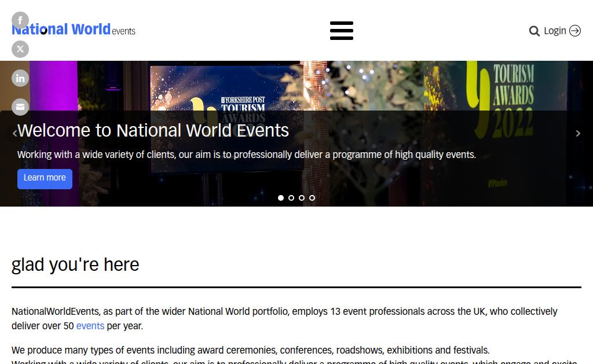Select third carousel dot

[301, 198]
